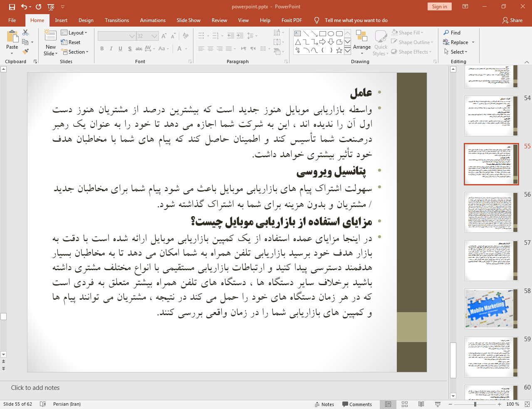Open Comments pane in status bar

(357, 404)
